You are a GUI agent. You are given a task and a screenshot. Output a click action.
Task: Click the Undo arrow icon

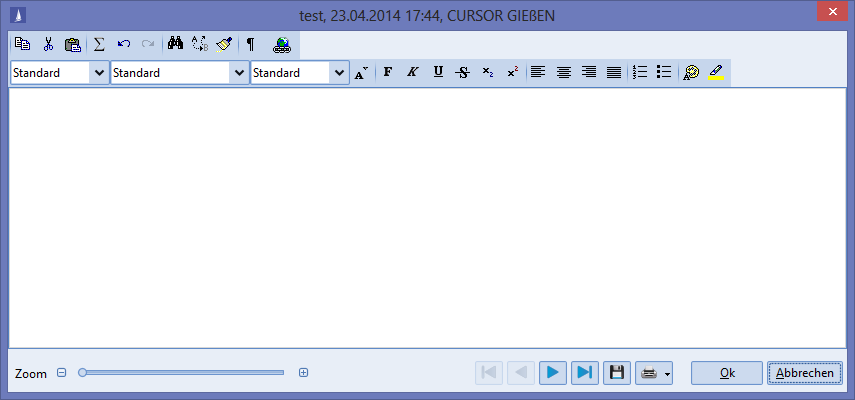pos(124,45)
